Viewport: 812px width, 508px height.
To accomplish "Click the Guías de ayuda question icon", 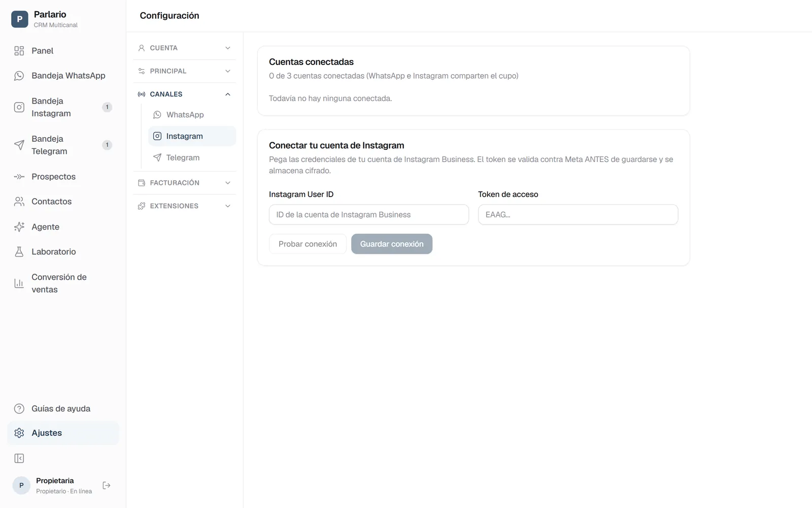I will [19, 409].
